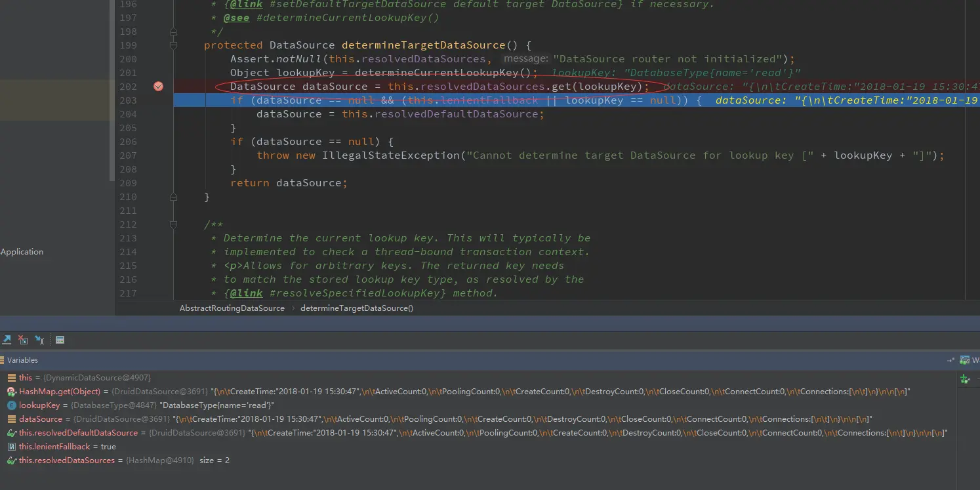The height and width of the screenshot is (490, 980).
Task: Click 'return dataSource;' on line 209
Action: 289,183
